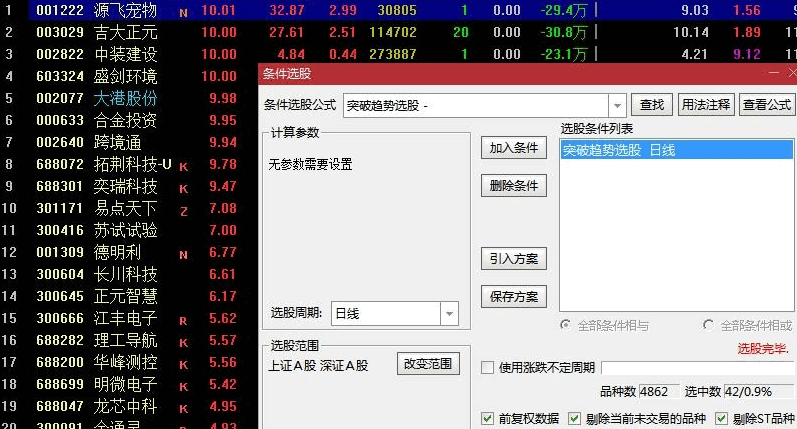
Task: Select stock row 合金投资
Action: 126,120
